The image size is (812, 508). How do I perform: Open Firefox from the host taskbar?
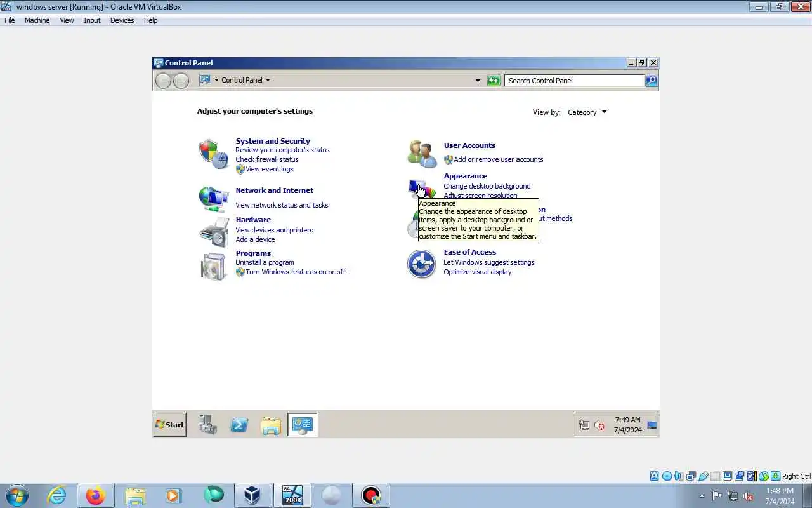click(x=96, y=495)
